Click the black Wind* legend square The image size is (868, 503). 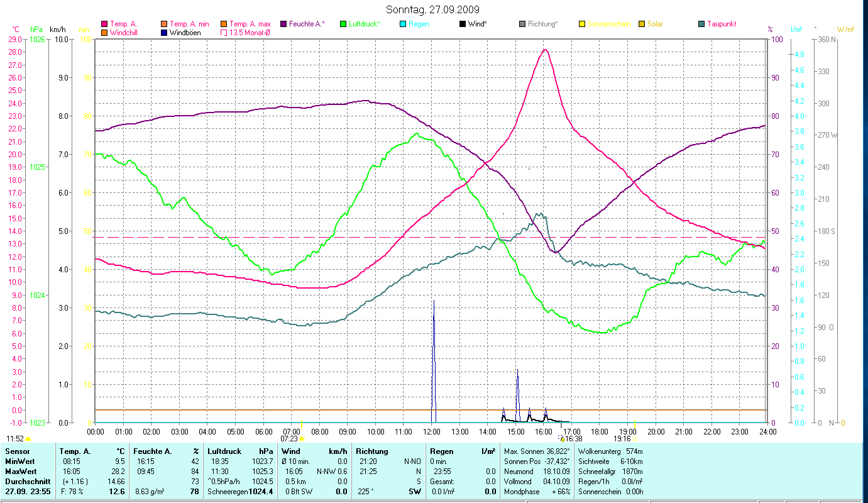pos(462,24)
